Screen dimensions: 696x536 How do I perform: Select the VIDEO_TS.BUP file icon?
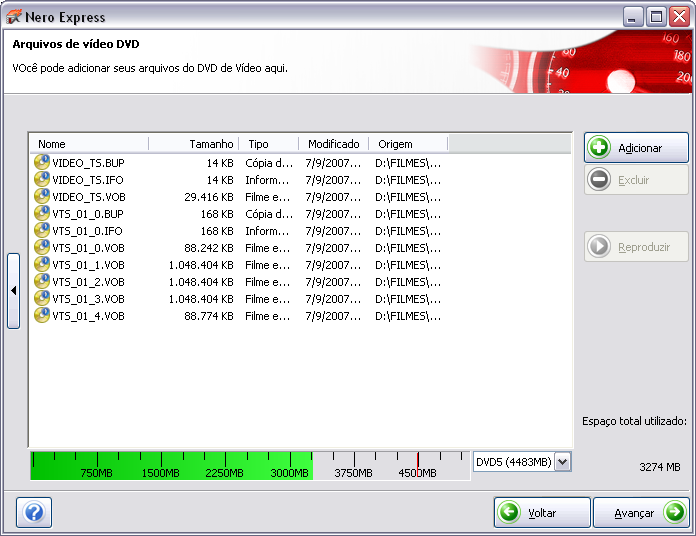click(42, 162)
